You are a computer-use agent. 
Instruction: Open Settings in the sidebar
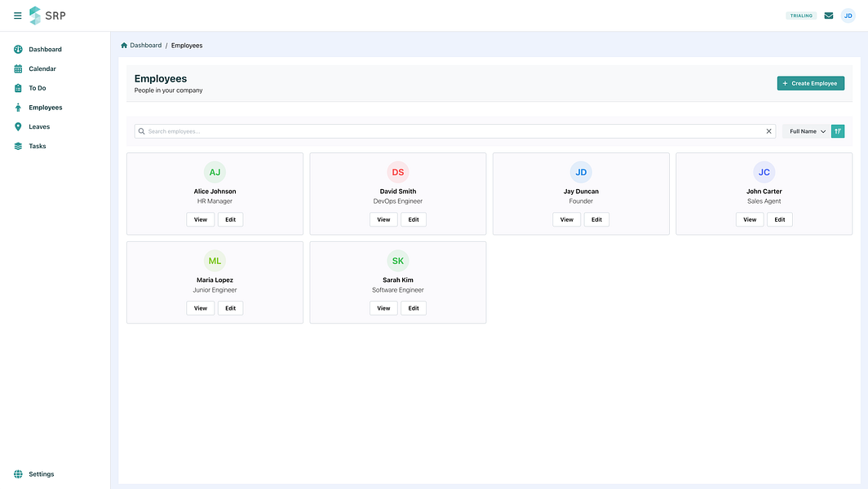(x=42, y=474)
